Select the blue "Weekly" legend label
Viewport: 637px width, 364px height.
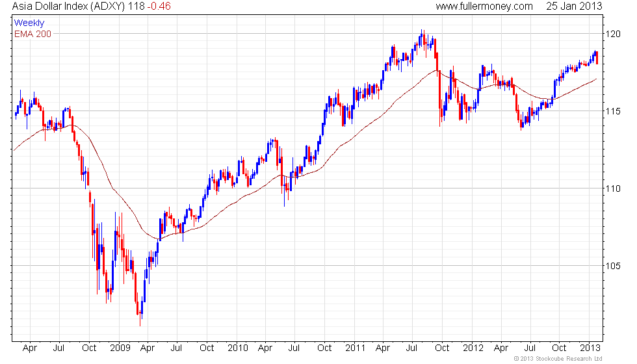click(x=29, y=23)
